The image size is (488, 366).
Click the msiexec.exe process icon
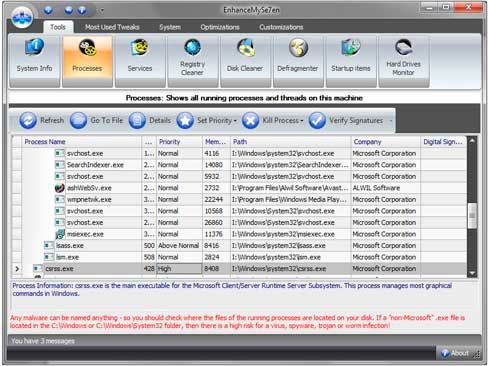pyautogui.click(x=60, y=234)
